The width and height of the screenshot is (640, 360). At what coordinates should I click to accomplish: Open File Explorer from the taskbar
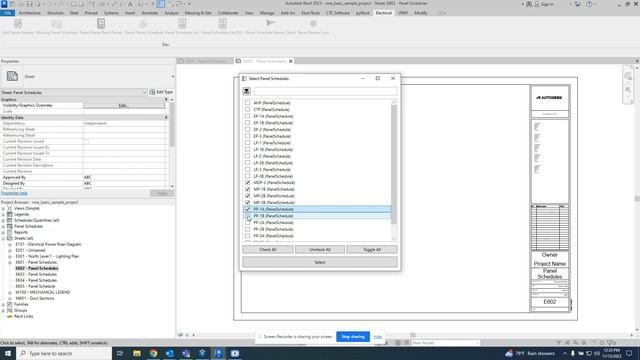click(x=137, y=353)
